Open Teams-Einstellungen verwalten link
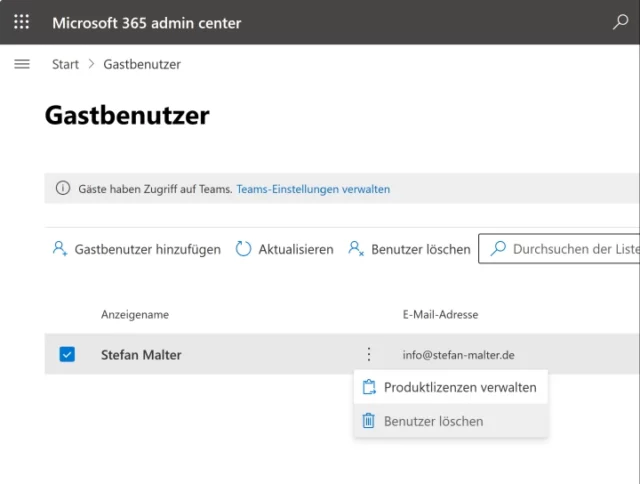Viewport: 640px width, 484px height. point(313,189)
